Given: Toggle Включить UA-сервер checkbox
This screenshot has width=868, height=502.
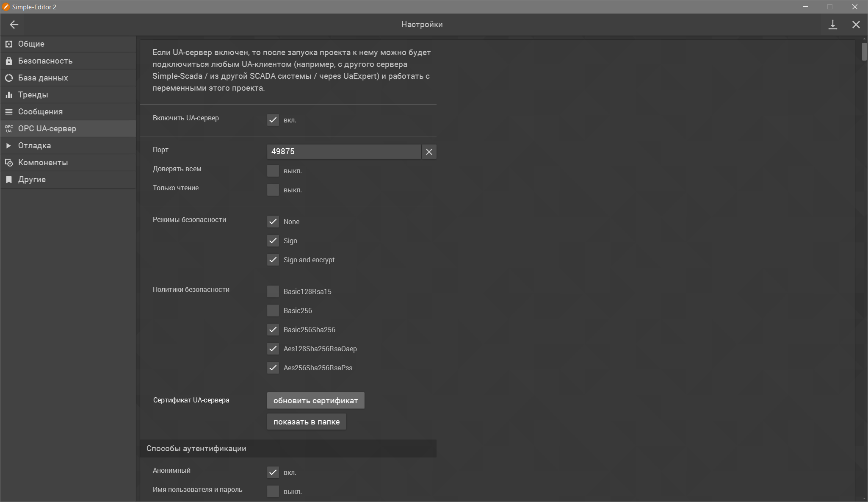Looking at the screenshot, I should 273,120.
